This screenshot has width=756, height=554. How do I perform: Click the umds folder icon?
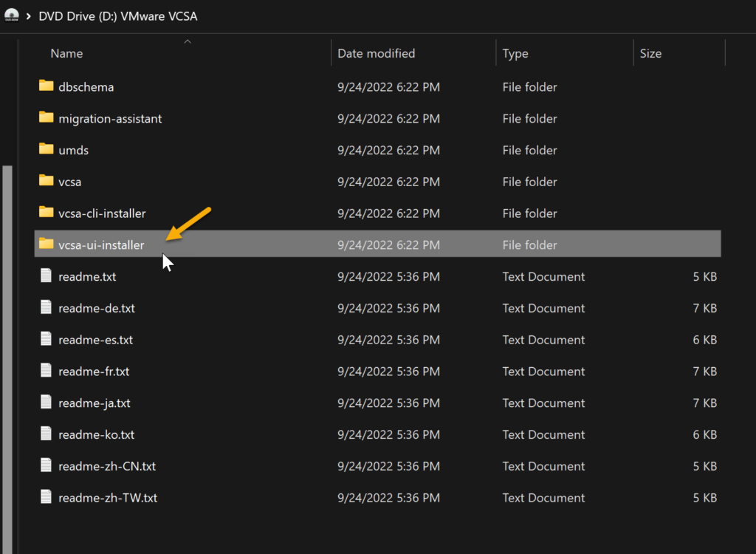coord(47,150)
